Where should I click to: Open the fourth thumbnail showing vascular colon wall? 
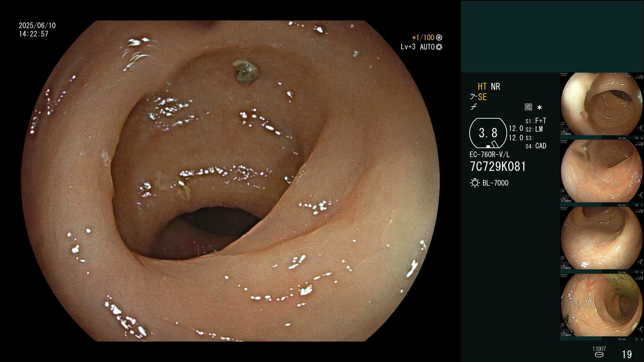602,305
